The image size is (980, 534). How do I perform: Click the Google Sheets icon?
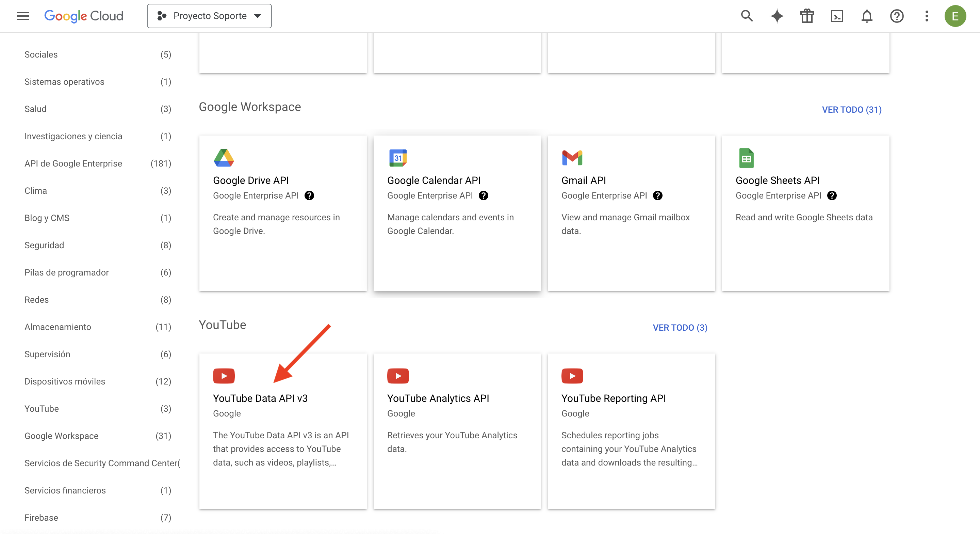coord(746,158)
